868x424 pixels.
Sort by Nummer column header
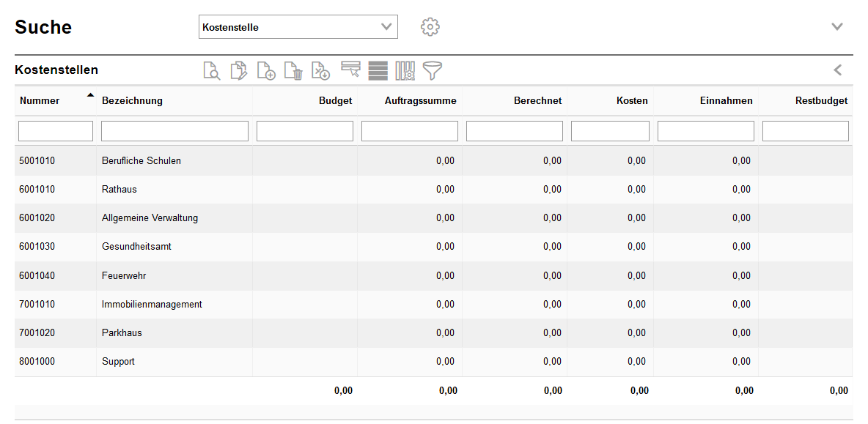[x=40, y=101]
